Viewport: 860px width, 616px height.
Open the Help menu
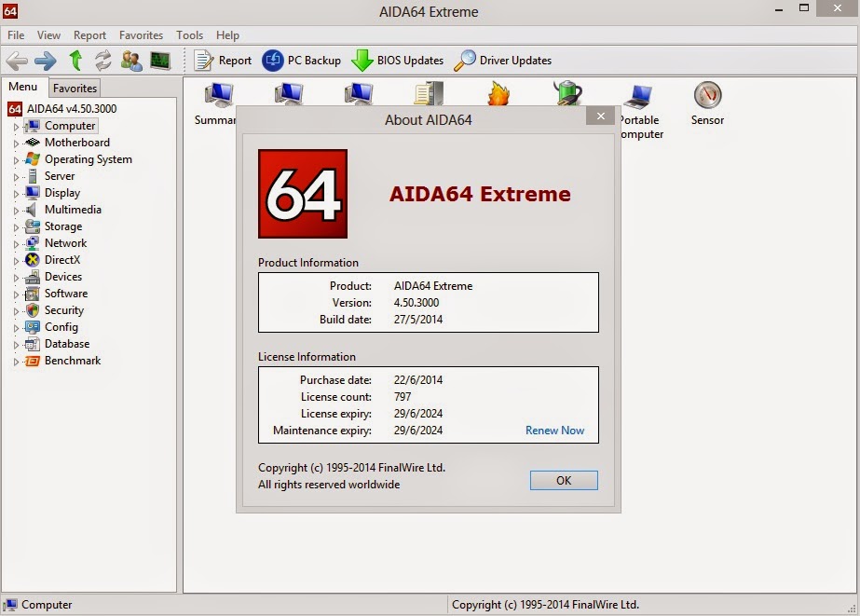[227, 35]
